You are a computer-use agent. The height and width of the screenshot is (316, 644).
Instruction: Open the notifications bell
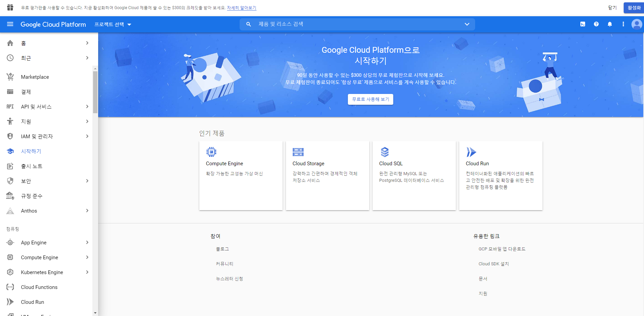pyautogui.click(x=610, y=24)
